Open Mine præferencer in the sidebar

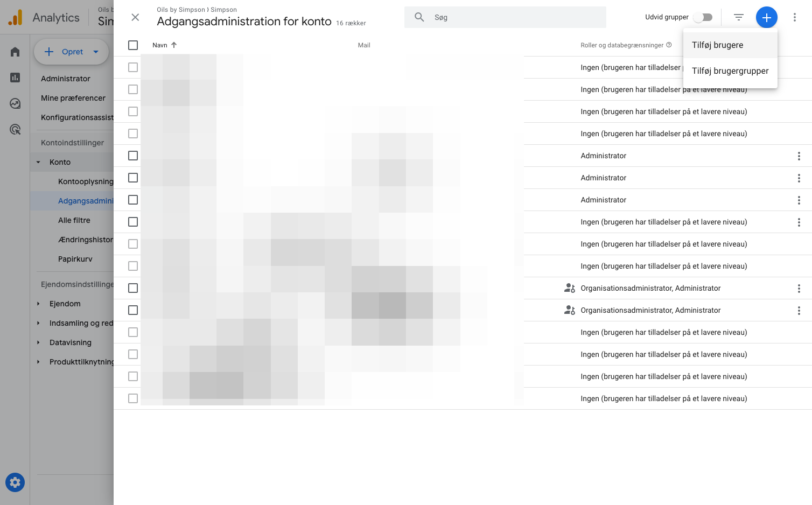pos(73,98)
